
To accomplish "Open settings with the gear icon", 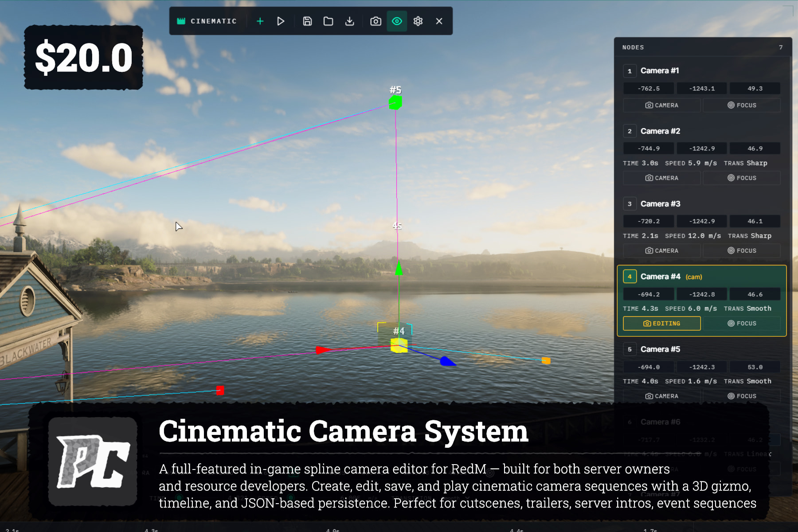I will point(418,21).
